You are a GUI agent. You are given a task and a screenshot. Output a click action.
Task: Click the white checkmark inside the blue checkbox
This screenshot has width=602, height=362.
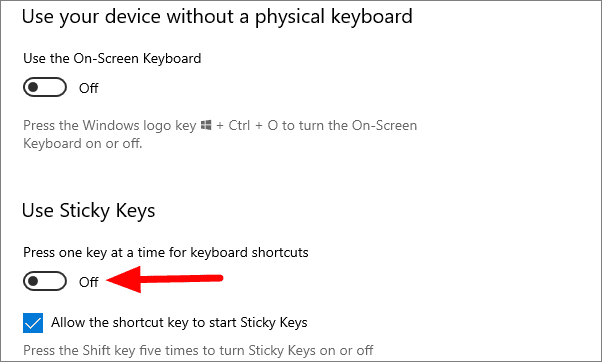click(x=33, y=323)
